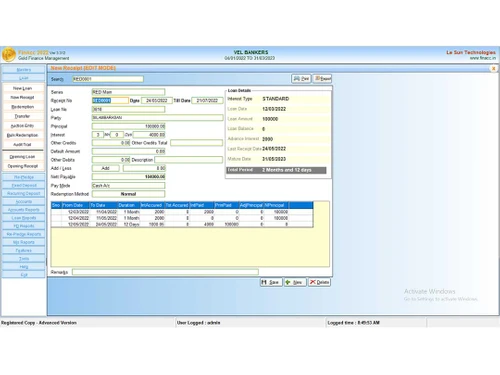The width and height of the screenshot is (500, 375).
Task: Open Bulk Redemption from sidebar
Action: coord(23,135)
